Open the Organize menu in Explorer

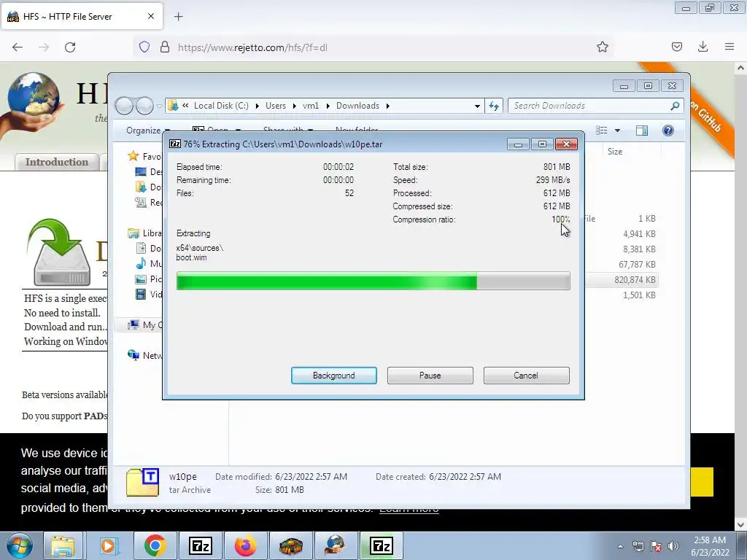click(147, 130)
